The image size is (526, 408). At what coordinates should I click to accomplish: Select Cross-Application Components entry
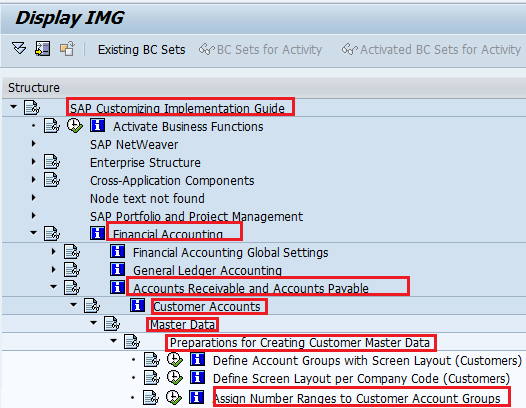click(172, 181)
